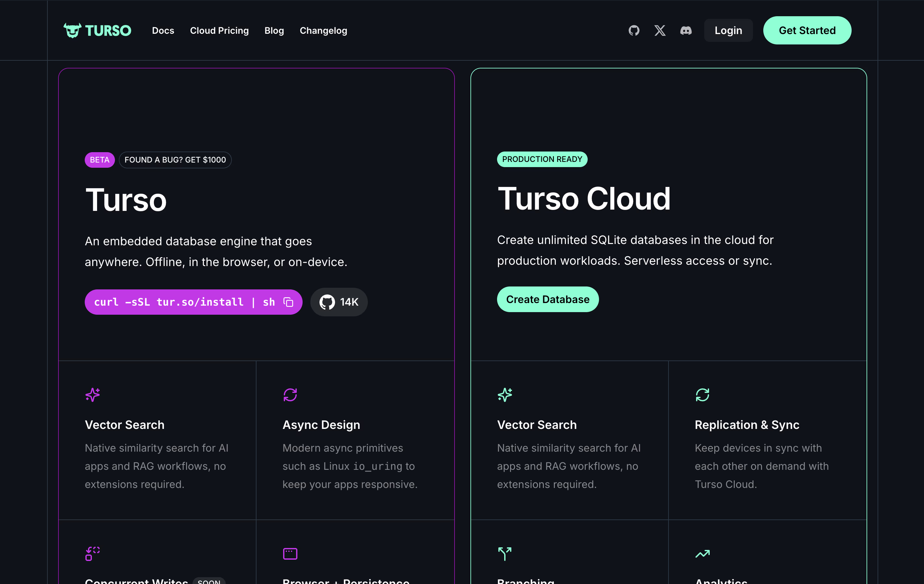924x584 pixels.
Task: Click the Browser Persistence window icon
Action: pos(290,554)
